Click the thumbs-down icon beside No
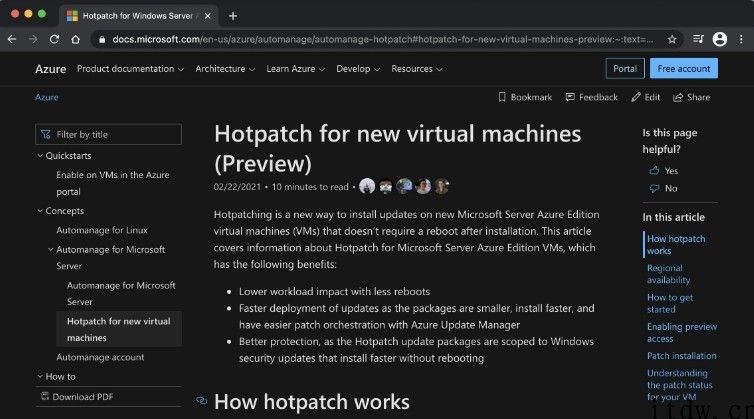The width and height of the screenshot is (754, 419). [654, 189]
